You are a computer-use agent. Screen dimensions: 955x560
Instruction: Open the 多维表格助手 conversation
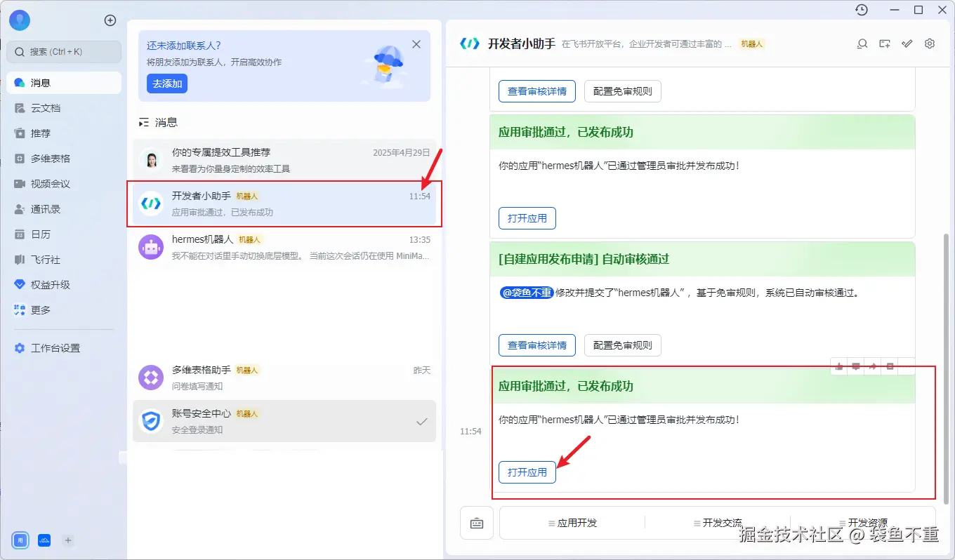(284, 378)
